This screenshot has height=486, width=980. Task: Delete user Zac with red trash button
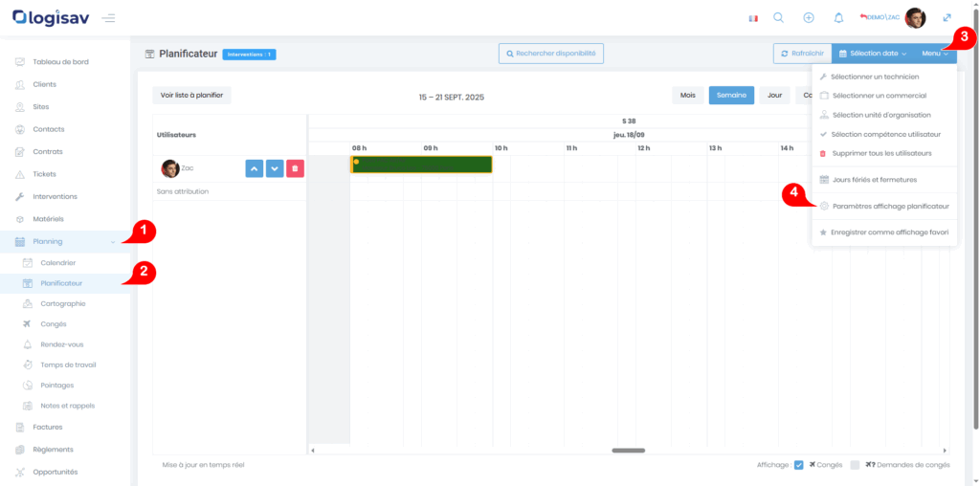click(x=295, y=168)
